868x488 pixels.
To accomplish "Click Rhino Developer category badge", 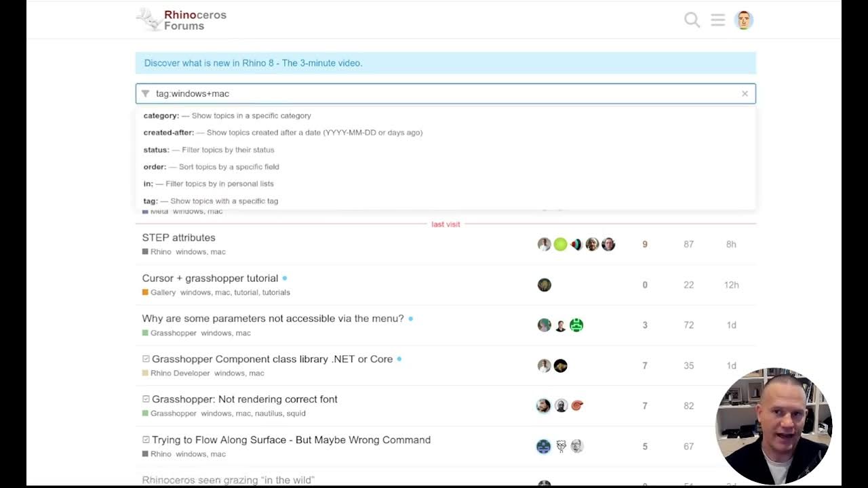I will coord(176,373).
